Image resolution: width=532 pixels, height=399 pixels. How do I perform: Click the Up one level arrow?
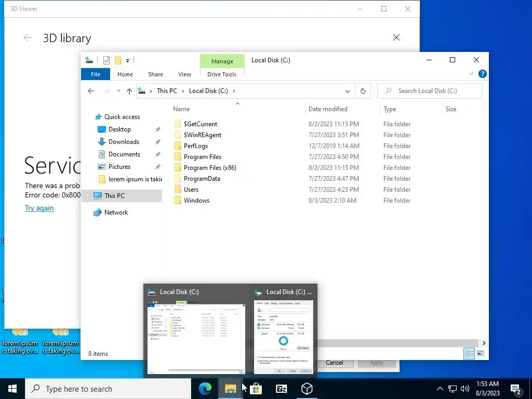(x=129, y=91)
